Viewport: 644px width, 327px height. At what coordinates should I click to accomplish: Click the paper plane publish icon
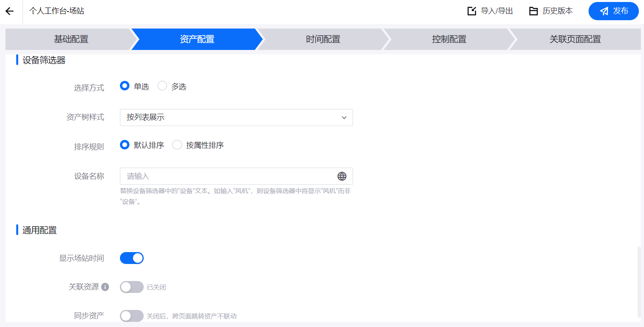[604, 11]
